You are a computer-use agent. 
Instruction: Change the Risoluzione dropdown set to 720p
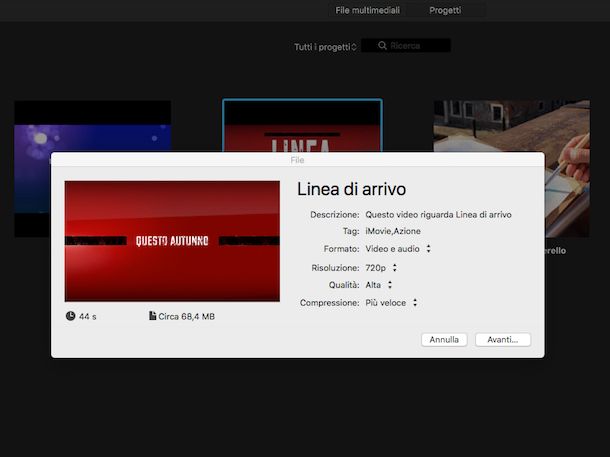pyautogui.click(x=381, y=268)
